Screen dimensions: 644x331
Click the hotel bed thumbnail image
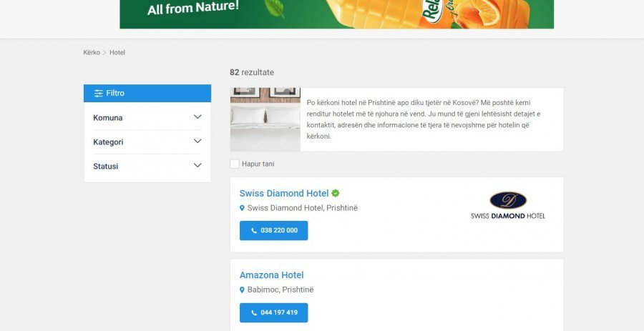tap(265, 119)
